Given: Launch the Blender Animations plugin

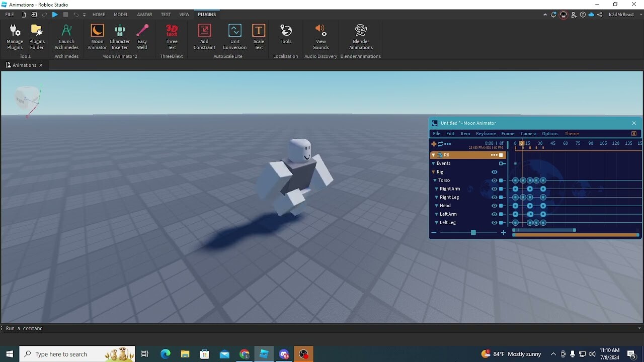Looking at the screenshot, I should [361, 35].
